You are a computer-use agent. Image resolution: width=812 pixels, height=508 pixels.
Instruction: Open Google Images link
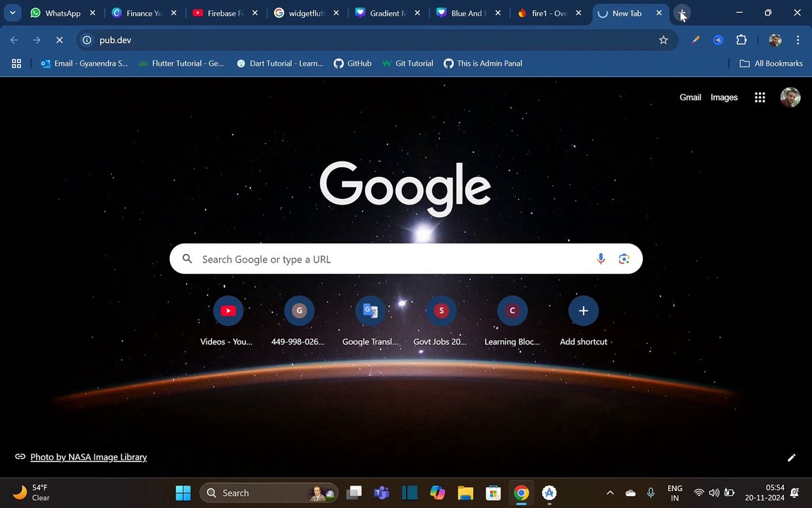724,97
